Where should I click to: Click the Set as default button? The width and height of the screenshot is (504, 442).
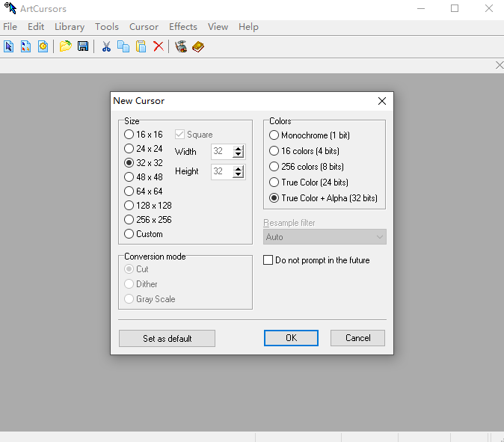point(167,338)
